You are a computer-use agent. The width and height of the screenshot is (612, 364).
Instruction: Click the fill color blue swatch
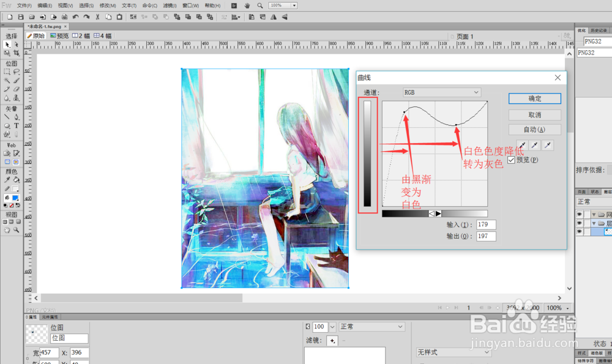(x=16, y=198)
